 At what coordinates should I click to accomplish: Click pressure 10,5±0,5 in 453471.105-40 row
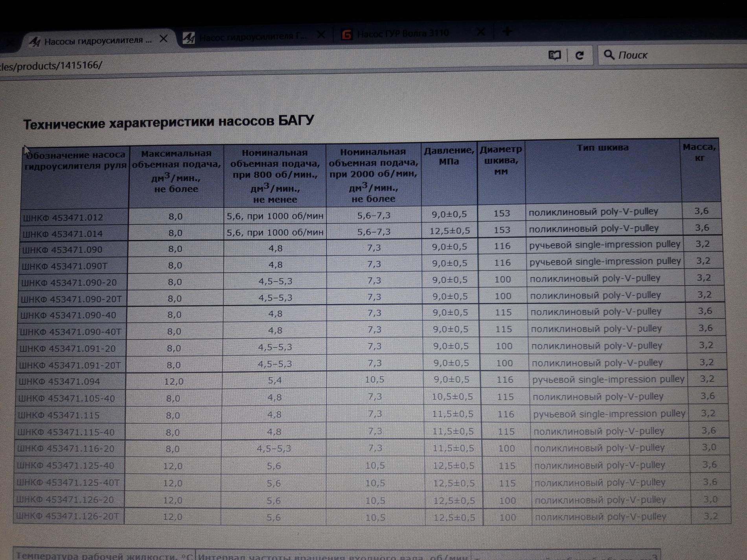(x=453, y=397)
